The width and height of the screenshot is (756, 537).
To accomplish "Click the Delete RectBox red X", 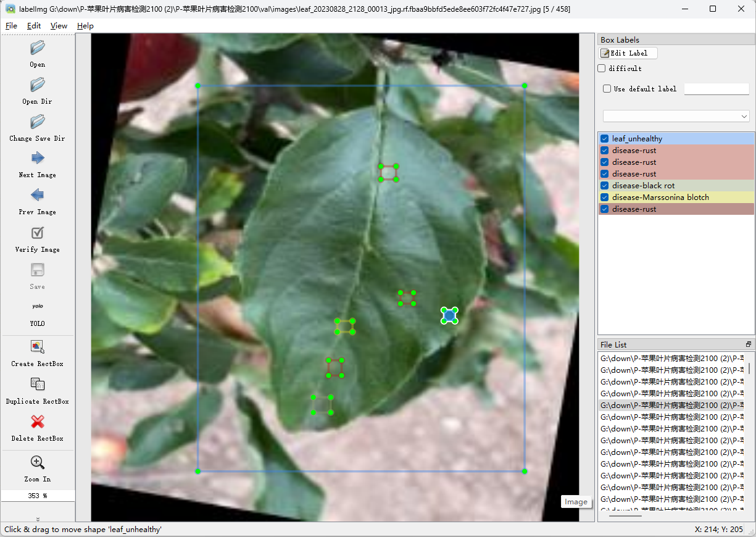I will pyautogui.click(x=38, y=422).
